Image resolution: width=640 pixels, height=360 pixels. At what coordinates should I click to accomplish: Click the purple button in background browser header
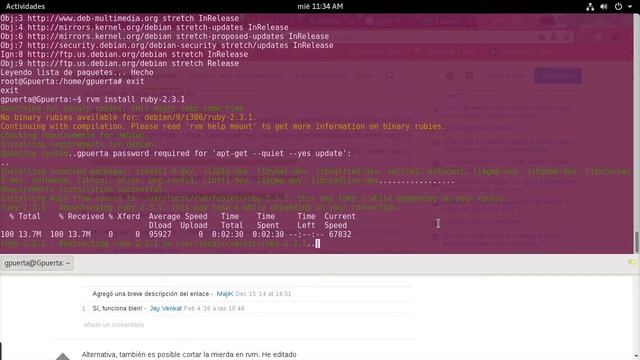[x=558, y=76]
